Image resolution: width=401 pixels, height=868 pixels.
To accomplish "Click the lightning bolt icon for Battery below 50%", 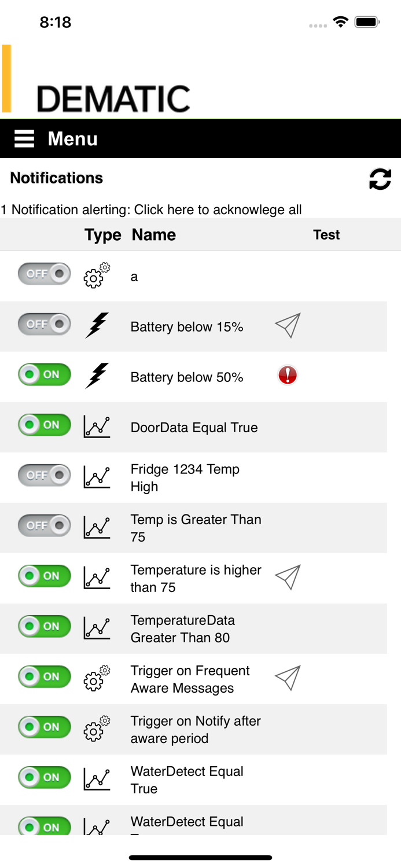I will (x=95, y=375).
